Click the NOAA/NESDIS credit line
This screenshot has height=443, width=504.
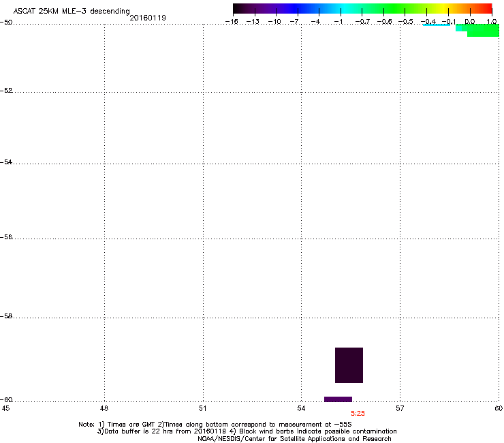tap(294, 439)
